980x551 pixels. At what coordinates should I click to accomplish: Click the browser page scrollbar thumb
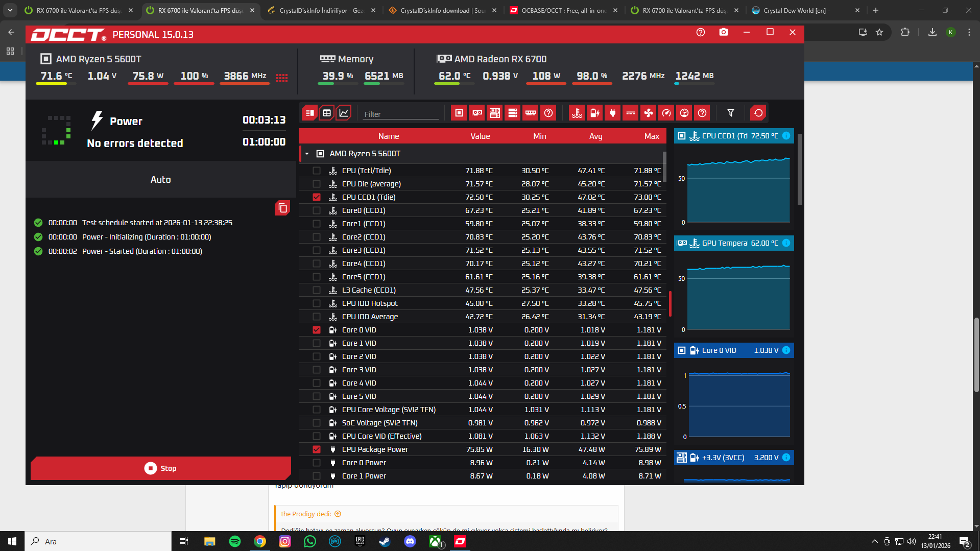point(976,355)
